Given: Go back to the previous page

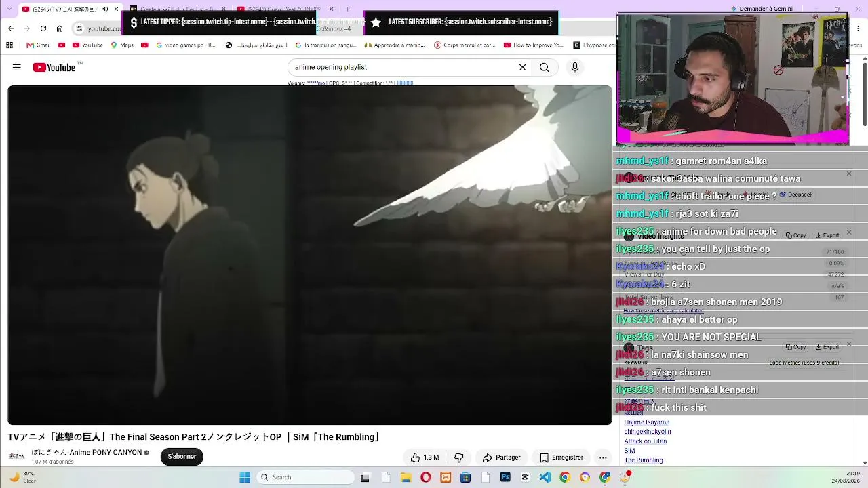Looking at the screenshot, I should [x=11, y=28].
